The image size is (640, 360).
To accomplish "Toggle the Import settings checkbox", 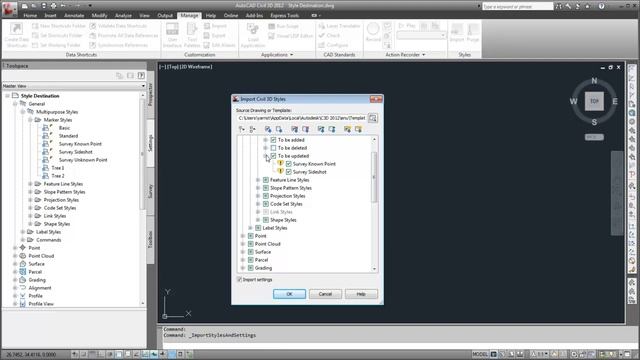I will tap(240, 280).
